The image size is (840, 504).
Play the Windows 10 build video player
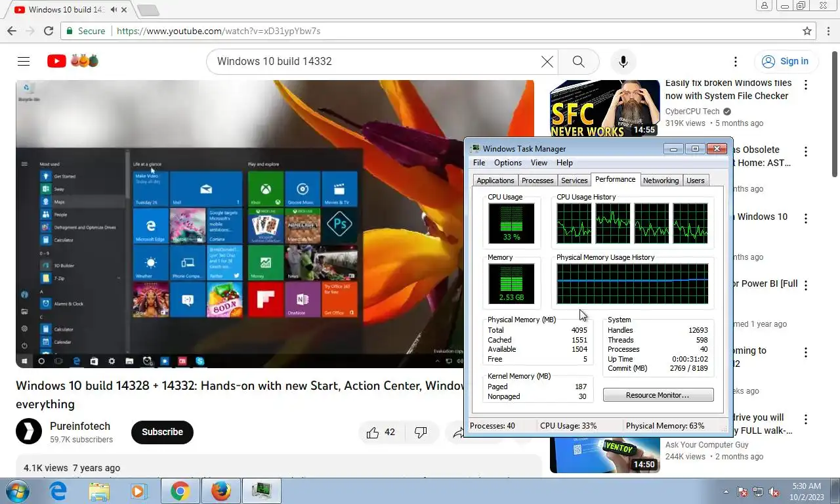click(x=275, y=224)
